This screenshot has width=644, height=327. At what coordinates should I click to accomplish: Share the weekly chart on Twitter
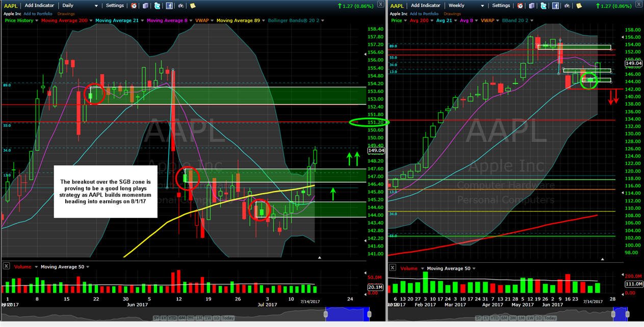tap(543, 6)
